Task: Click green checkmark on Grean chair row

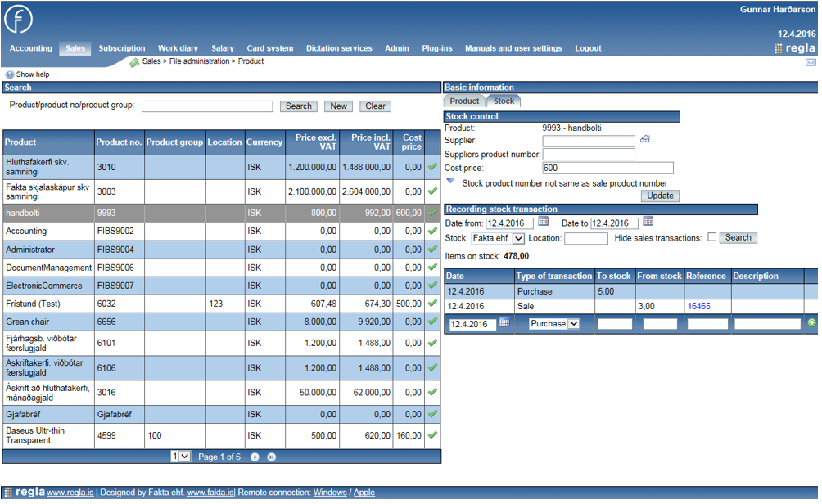Action: pyautogui.click(x=432, y=322)
